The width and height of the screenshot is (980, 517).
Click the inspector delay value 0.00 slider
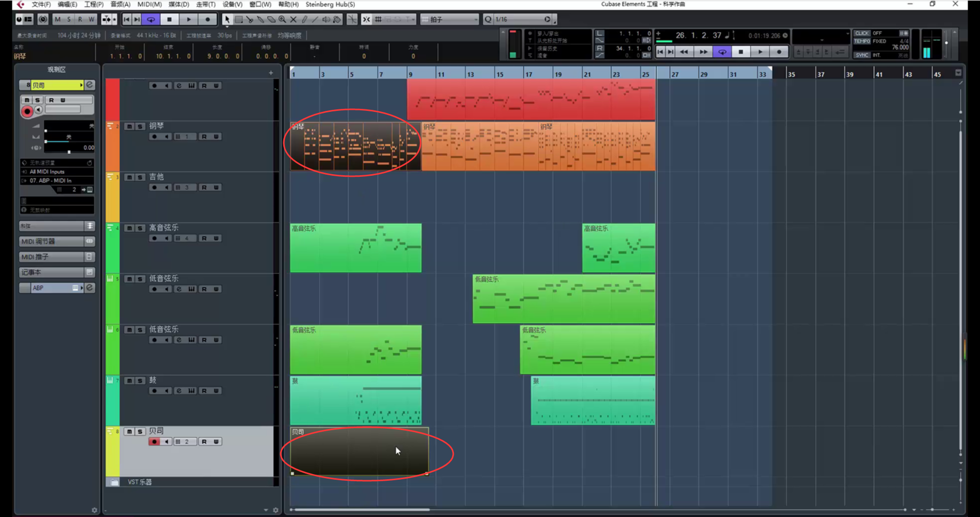tap(69, 148)
